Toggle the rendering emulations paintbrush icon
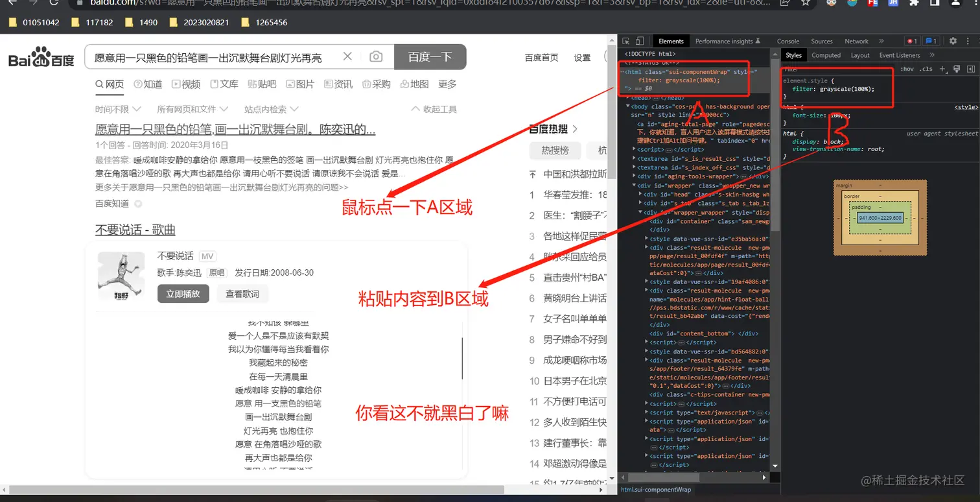This screenshot has width=980, height=502. [x=957, y=69]
